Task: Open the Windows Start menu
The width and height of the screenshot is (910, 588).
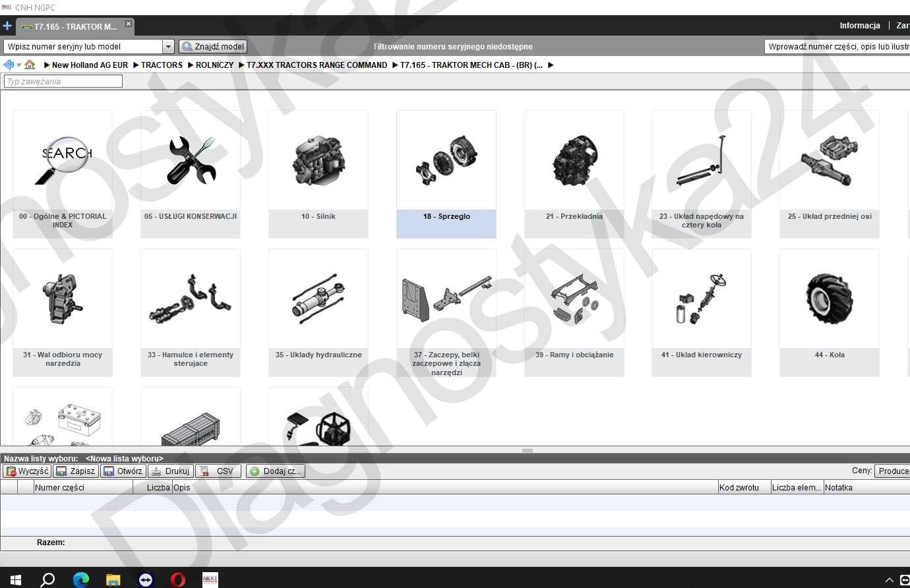Action: pos(16,579)
